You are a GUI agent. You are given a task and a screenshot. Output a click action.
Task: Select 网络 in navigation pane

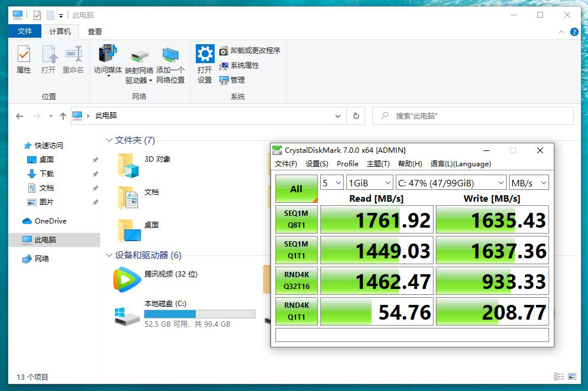click(42, 259)
